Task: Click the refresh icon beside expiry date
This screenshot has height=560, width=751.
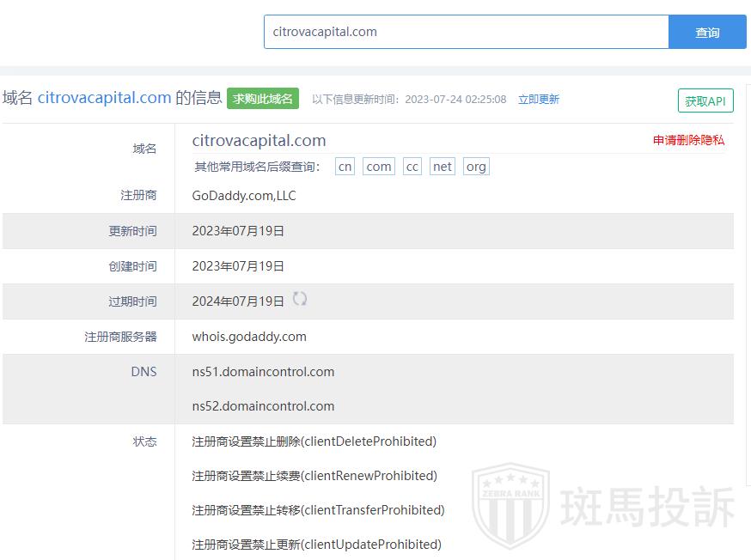Action: pos(300,299)
